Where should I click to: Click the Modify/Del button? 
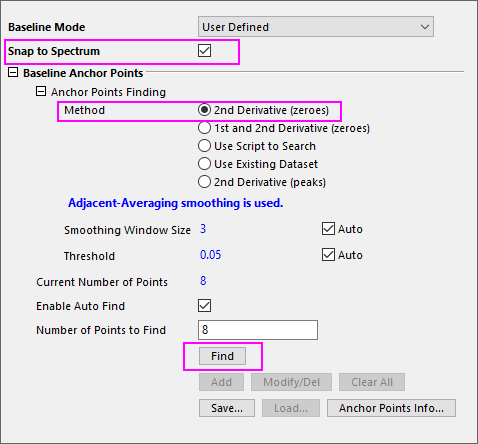coord(291,382)
